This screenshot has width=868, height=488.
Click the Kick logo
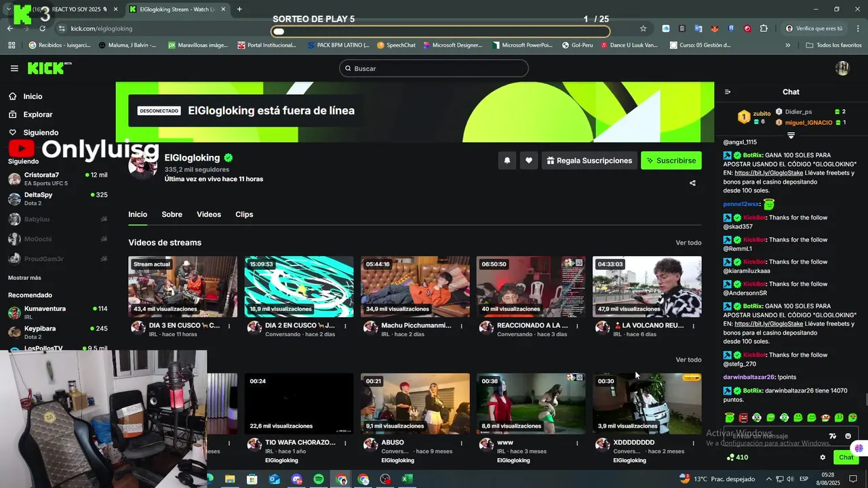[x=49, y=68]
